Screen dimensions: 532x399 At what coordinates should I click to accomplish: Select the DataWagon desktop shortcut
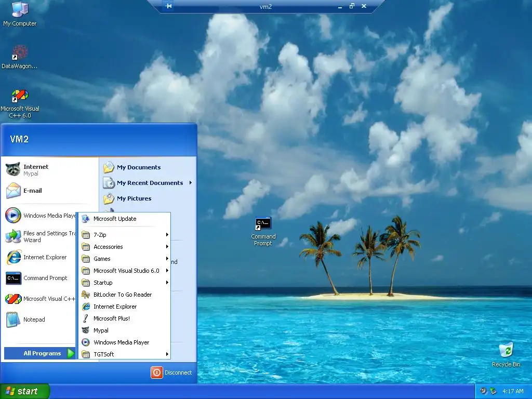(x=19, y=57)
